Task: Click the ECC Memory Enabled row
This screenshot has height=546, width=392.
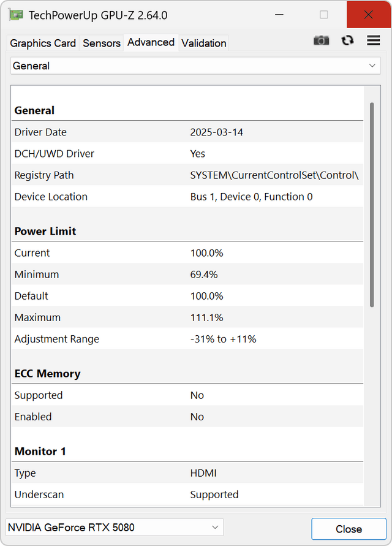Action: [x=187, y=417]
